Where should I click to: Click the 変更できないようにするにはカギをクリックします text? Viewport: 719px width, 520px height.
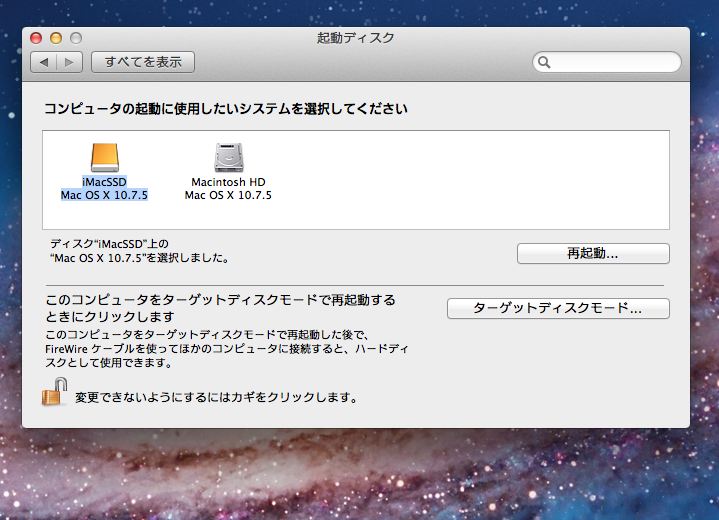(216, 397)
